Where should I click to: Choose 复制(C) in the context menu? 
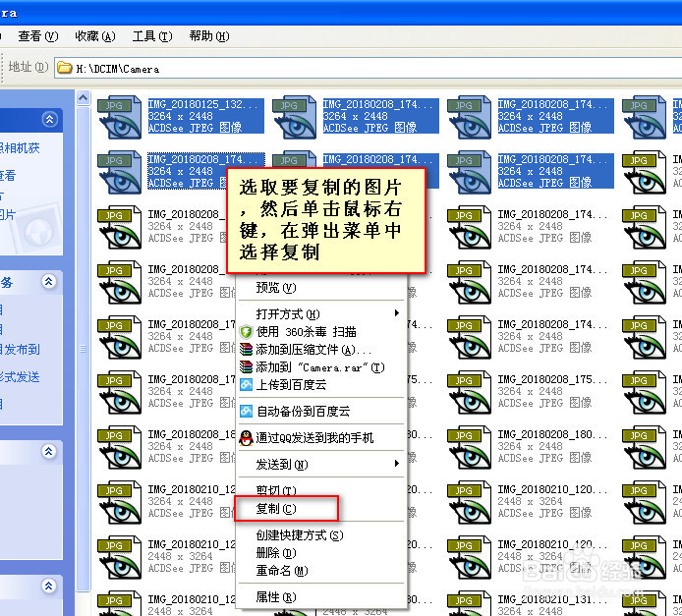tap(321, 508)
